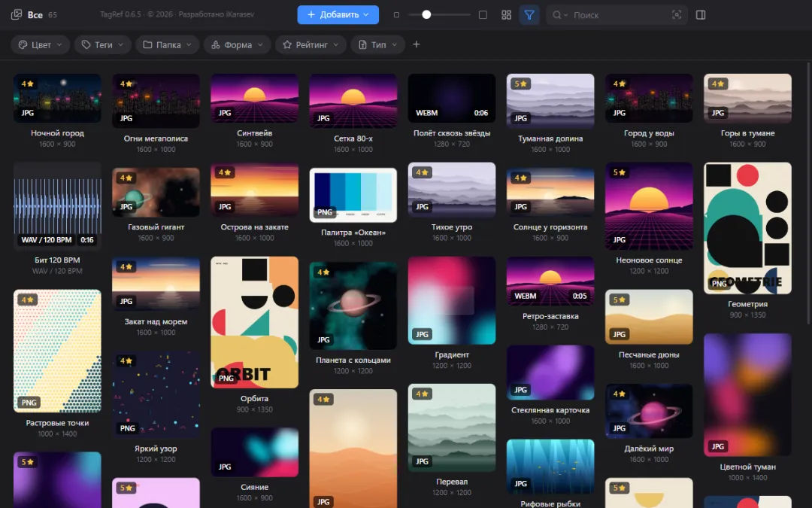The image size is (812, 508).
Task: Open the «Теги» filter dropdown
Action: tap(102, 45)
